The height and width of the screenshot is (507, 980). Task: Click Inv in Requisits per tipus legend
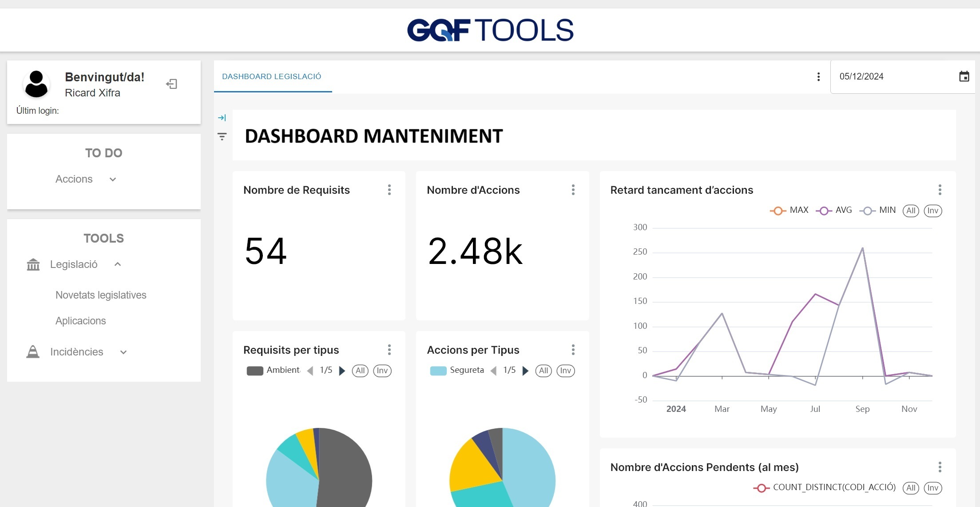[382, 371]
